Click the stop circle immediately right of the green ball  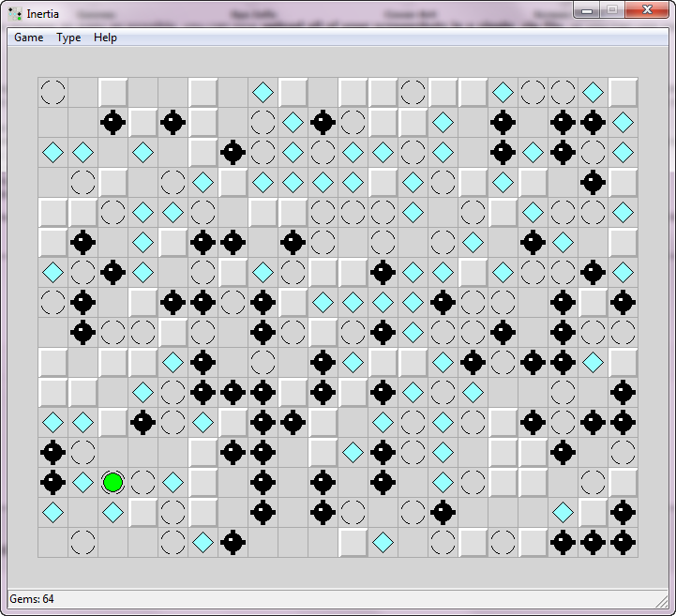click(x=143, y=482)
